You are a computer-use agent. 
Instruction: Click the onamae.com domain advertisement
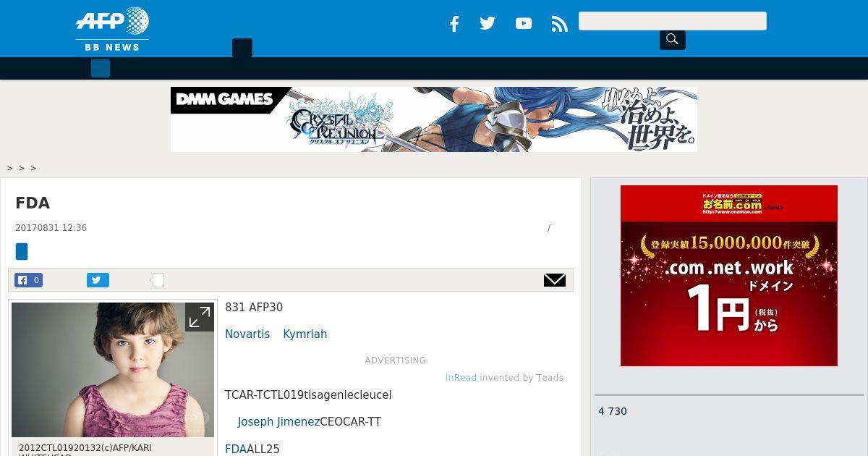[x=729, y=276]
